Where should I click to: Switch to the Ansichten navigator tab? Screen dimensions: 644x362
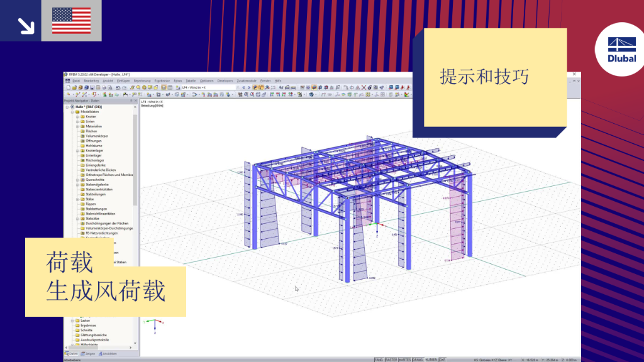tap(108, 354)
